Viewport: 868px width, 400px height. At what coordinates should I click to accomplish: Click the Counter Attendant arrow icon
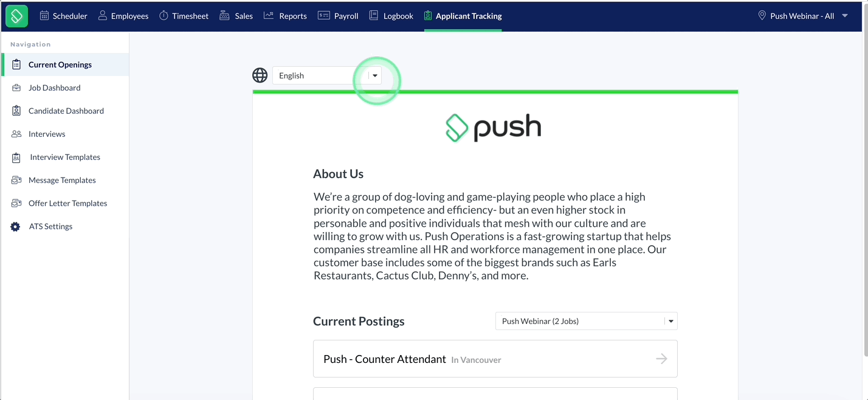[x=661, y=359]
